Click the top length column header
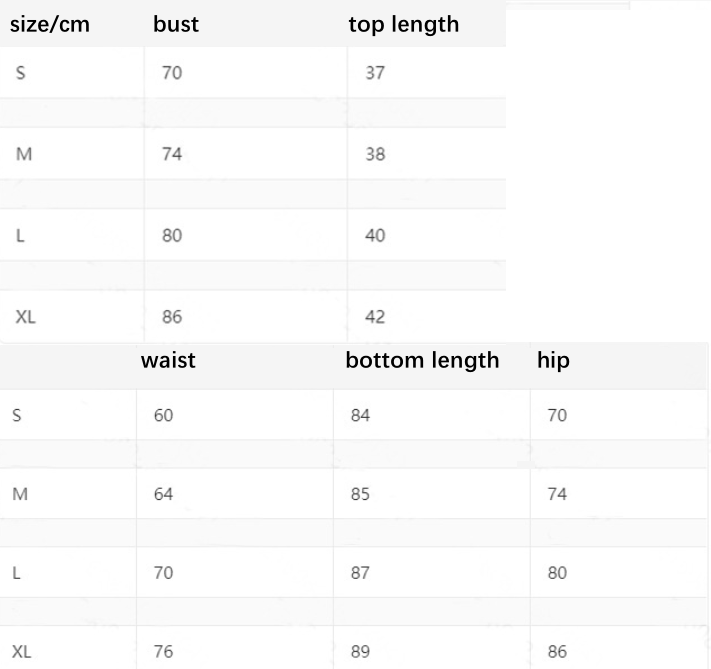This screenshot has height=669, width=711. (404, 24)
